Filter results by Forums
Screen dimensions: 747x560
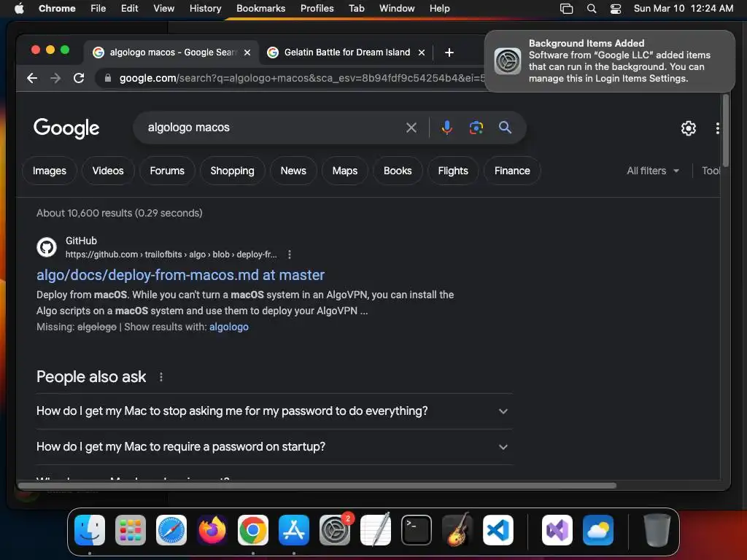point(167,171)
